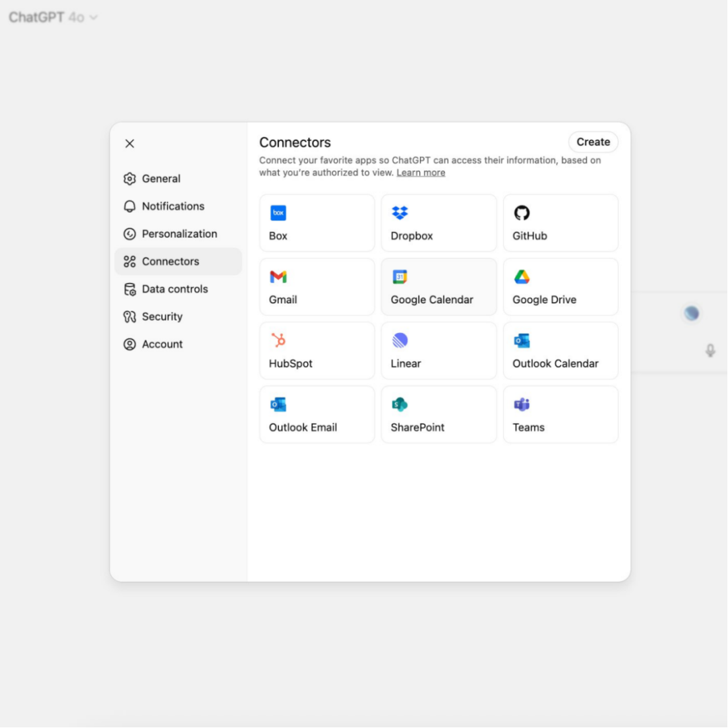Click the Box label text
Viewport: 728px width, 728px height.
pos(278,236)
